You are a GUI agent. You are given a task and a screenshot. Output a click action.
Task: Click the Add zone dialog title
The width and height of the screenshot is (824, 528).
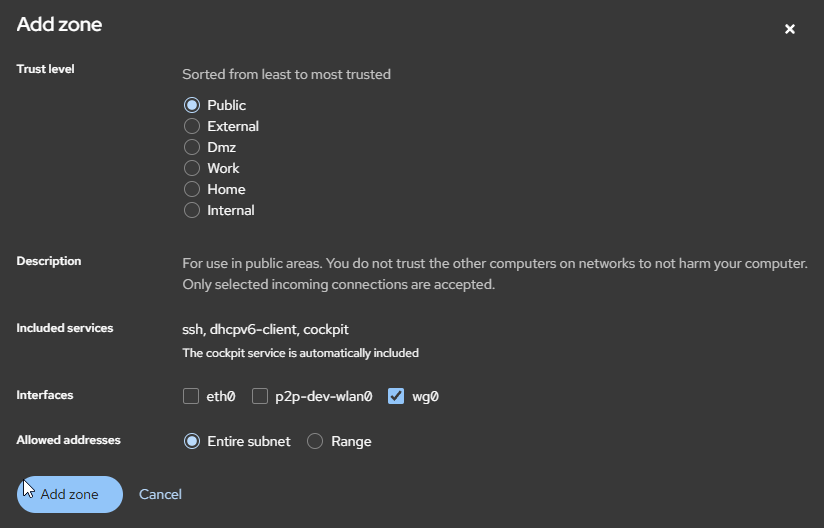(x=59, y=24)
